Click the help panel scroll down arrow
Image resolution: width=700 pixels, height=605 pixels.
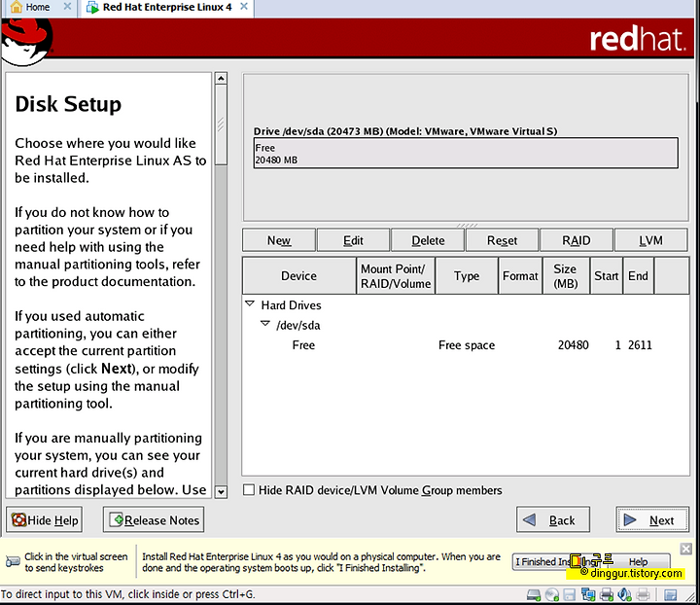pyautogui.click(x=221, y=492)
